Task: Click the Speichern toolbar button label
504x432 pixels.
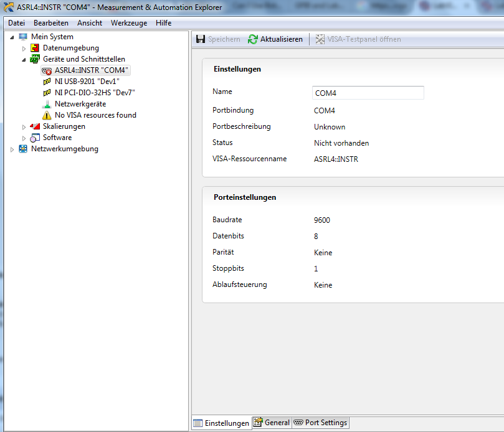Action: click(x=224, y=39)
